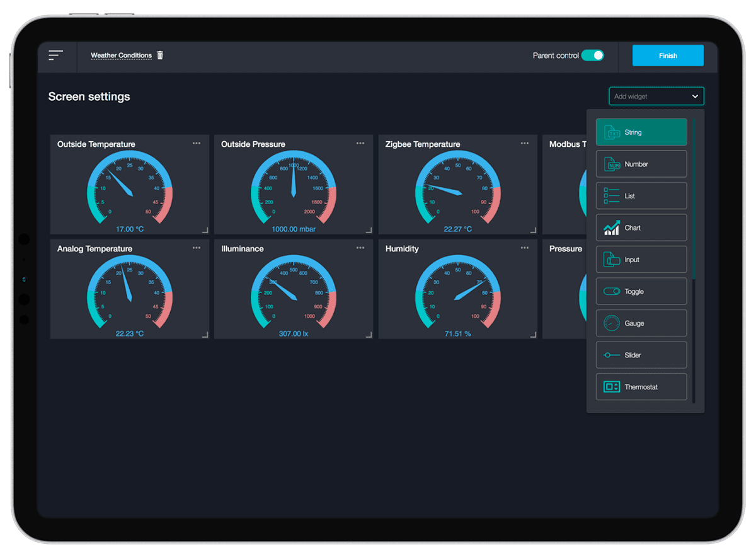Click the Gauge dial icon
Screen dimensions: 756x559
[612, 323]
